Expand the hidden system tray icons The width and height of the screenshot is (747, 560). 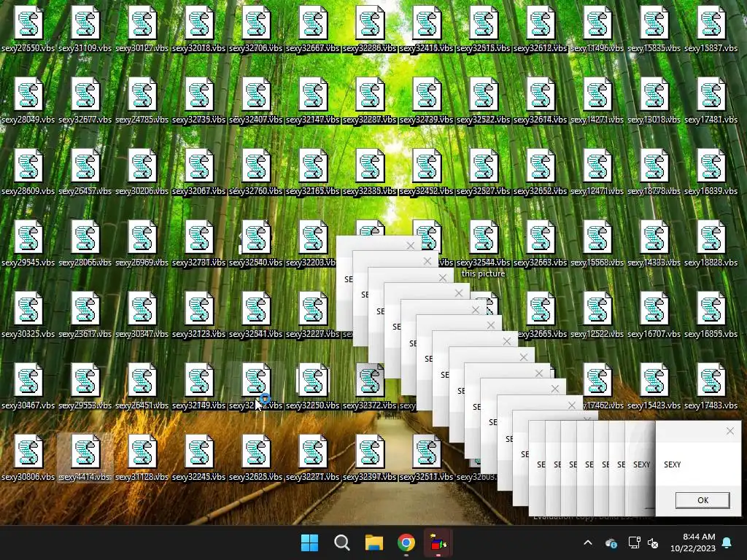[x=588, y=542]
